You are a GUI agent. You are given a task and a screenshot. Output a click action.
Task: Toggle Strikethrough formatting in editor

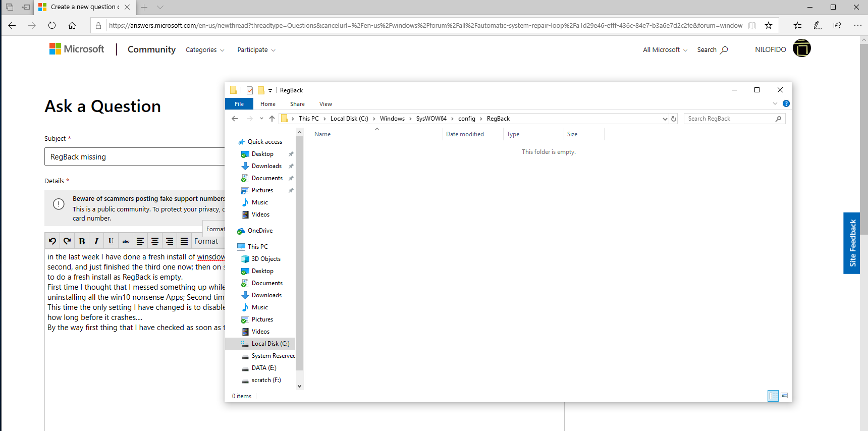pos(126,241)
